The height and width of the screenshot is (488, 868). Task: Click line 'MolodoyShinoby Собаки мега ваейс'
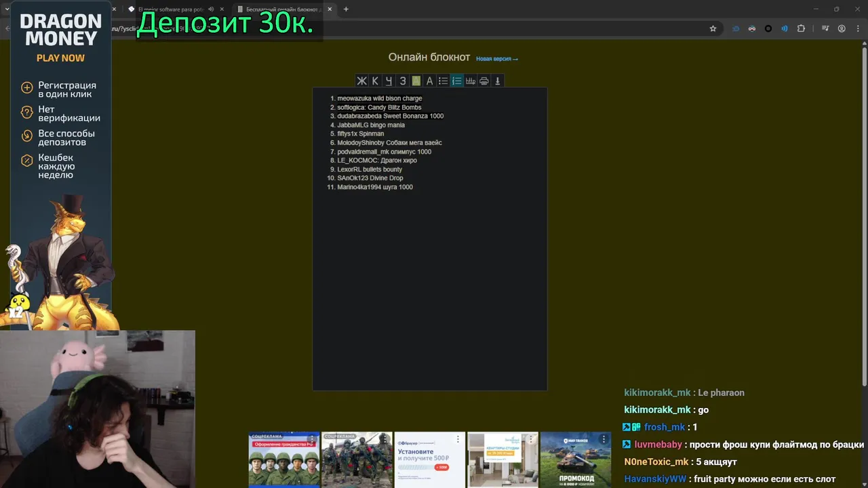(x=389, y=142)
